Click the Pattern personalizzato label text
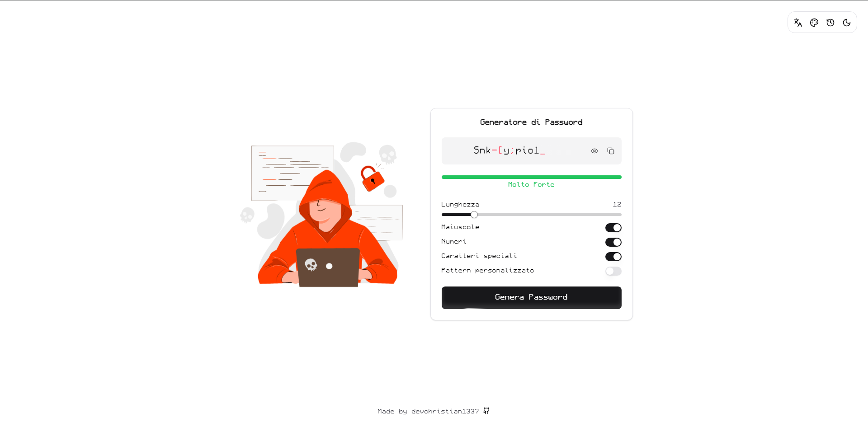The height and width of the screenshot is (427, 868). (x=488, y=270)
